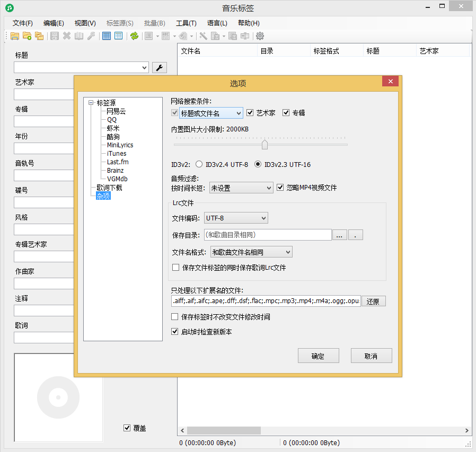Screen dimensions: 476x452
Task: Select the ID3v2.4 UTF-8 radio button
Action: (x=199, y=164)
